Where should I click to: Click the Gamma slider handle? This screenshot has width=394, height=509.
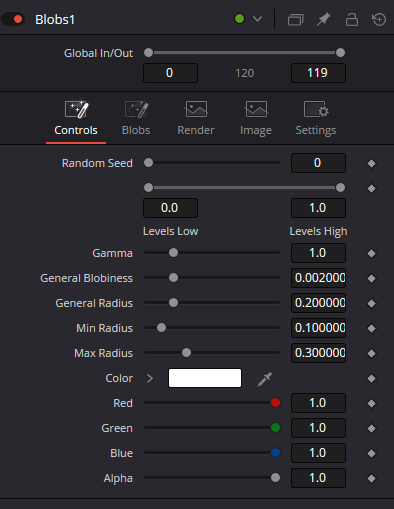(173, 253)
